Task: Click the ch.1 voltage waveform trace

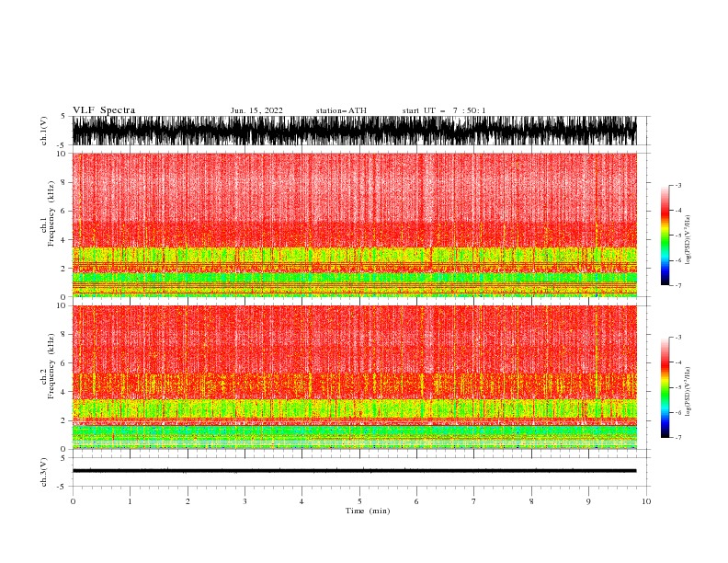Action: tap(354, 131)
